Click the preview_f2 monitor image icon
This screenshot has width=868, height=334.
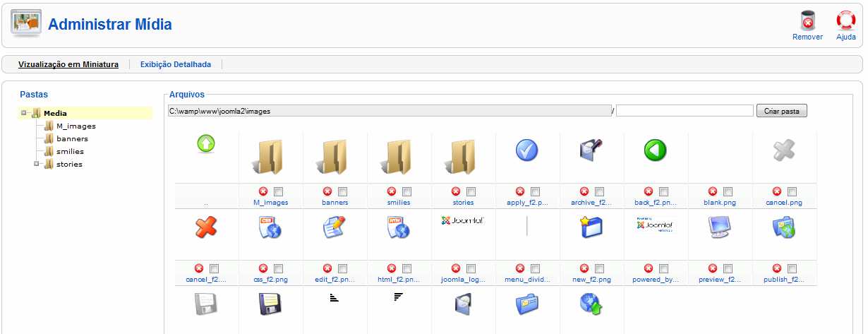719,227
